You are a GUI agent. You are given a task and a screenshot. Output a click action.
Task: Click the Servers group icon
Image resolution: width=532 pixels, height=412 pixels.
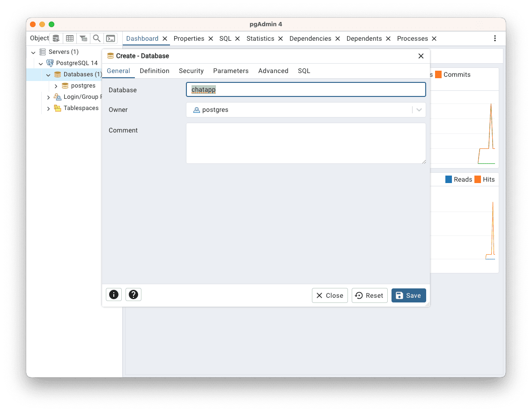pos(43,52)
